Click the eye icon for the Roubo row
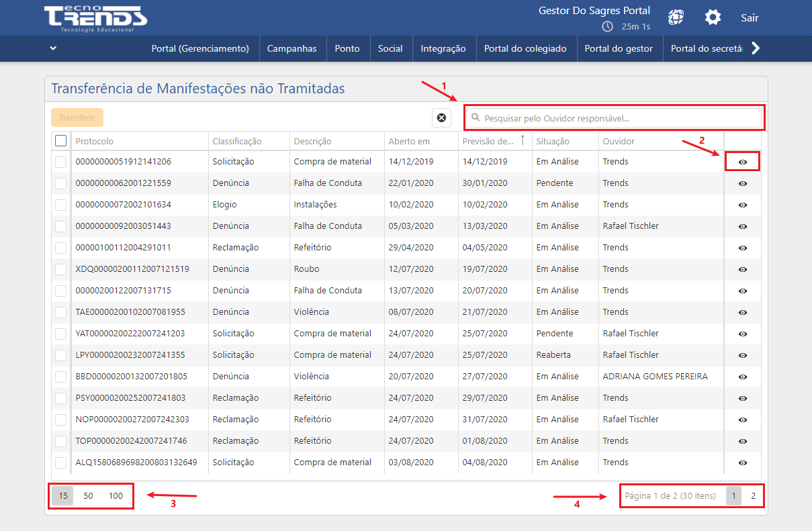Image resolution: width=812 pixels, height=531 pixels. point(742,269)
